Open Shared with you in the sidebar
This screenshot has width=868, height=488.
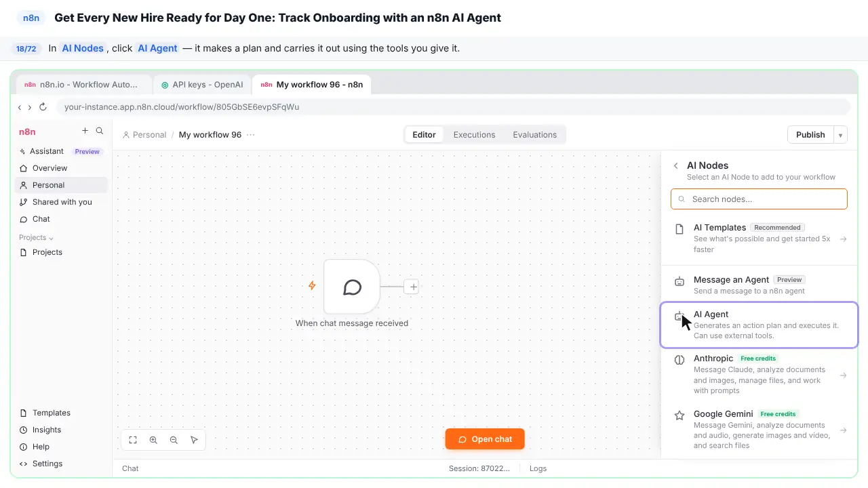coord(61,202)
